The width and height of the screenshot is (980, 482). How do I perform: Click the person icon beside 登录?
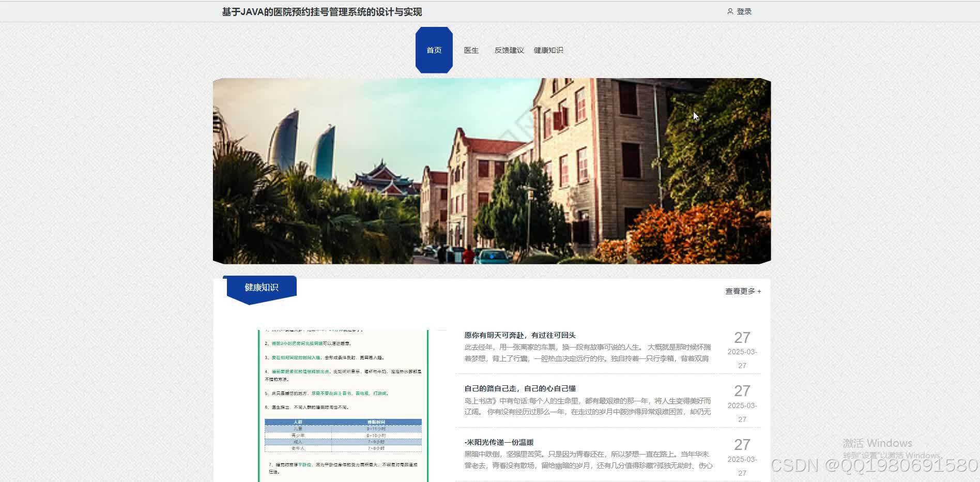[x=730, y=11]
